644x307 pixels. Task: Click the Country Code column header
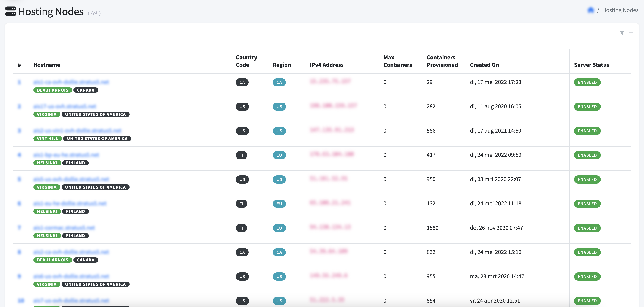[x=246, y=61]
